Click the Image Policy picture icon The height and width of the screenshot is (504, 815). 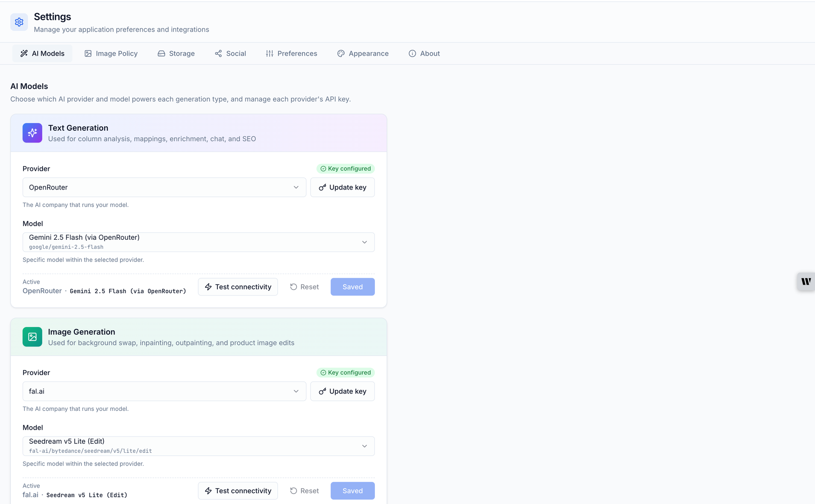[88, 53]
